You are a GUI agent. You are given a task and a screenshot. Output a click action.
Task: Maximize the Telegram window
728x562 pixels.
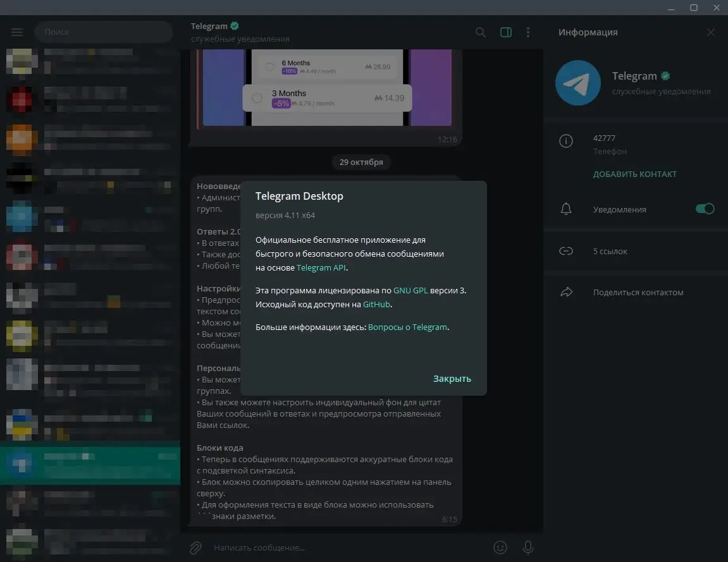coord(694,8)
